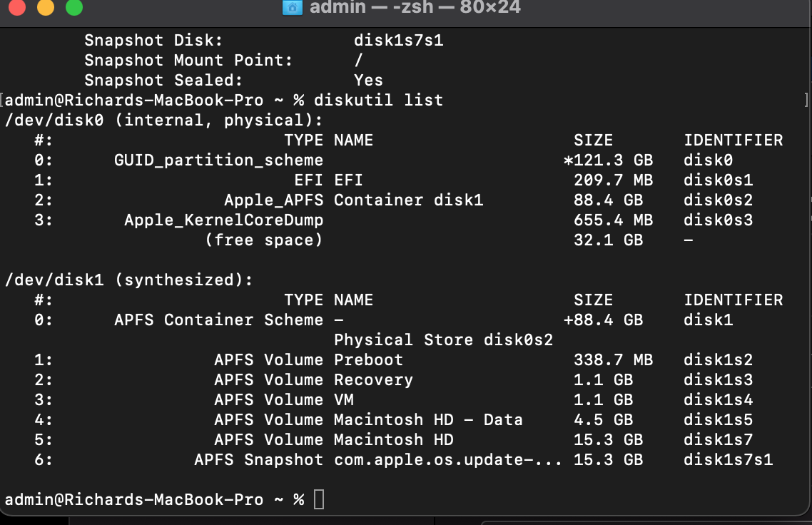Click the "GUID_partition_scheme" type entry
This screenshot has width=812, height=525.
218,160
